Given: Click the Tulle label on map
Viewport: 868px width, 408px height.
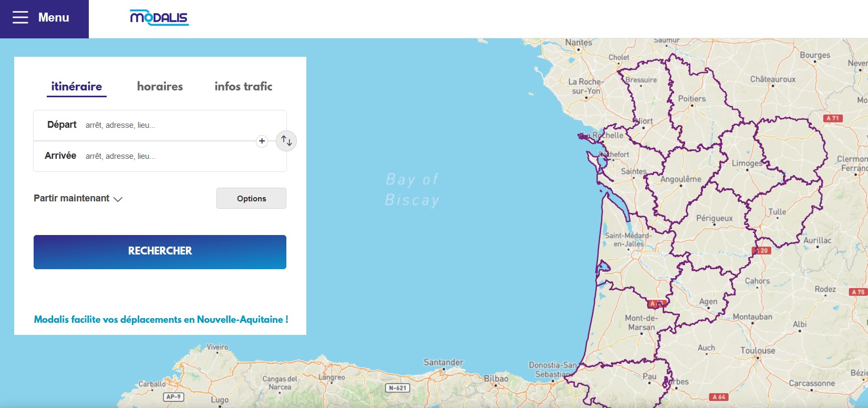Looking at the screenshot, I should pos(777,211).
